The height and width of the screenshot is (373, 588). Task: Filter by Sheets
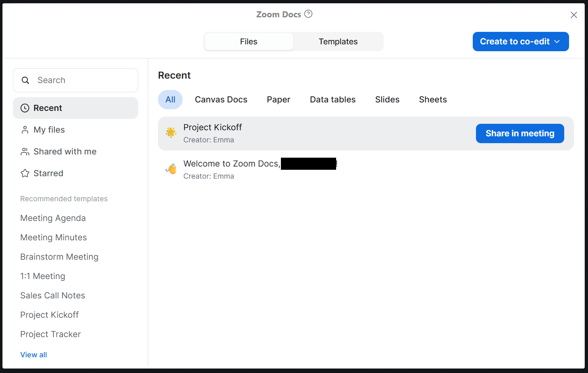(433, 100)
